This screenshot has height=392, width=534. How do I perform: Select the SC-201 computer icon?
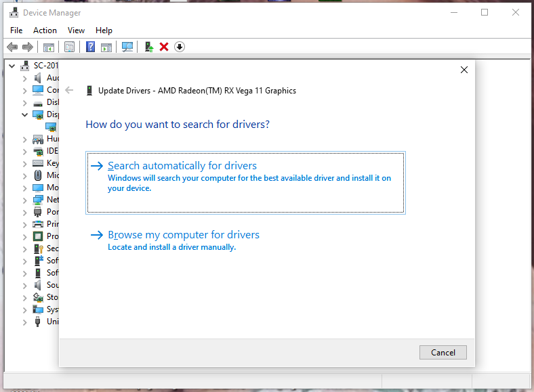(24, 65)
